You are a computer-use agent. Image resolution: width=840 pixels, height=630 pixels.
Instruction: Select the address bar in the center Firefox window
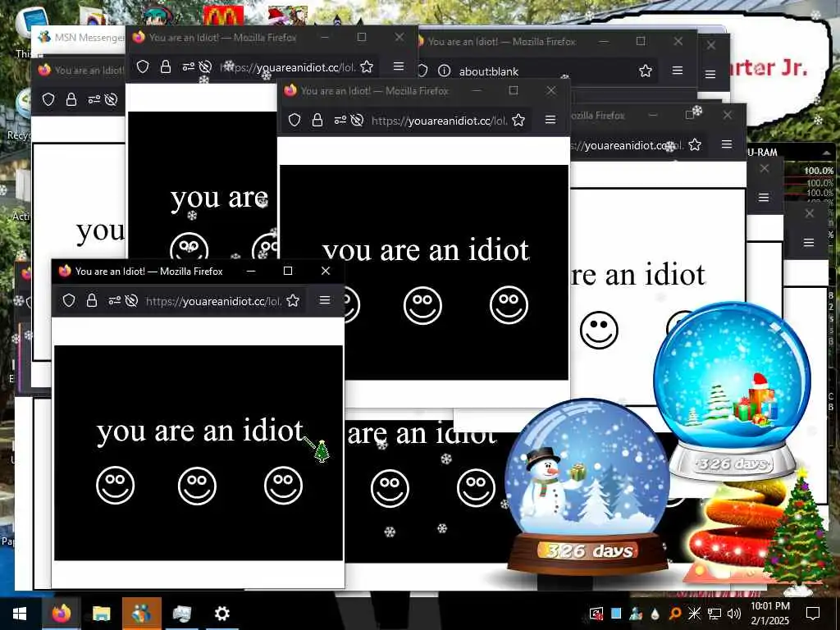[x=440, y=121]
